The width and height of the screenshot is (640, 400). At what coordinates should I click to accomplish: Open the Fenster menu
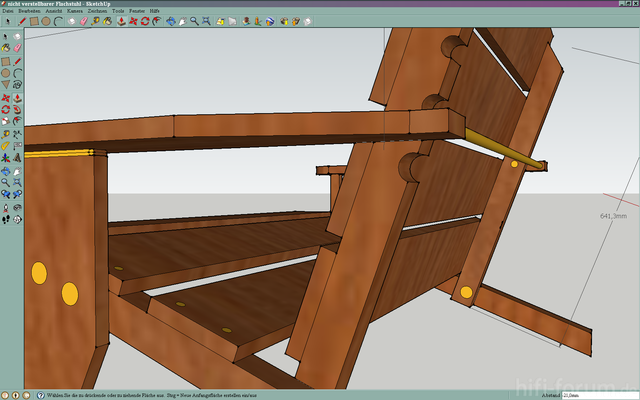click(x=137, y=10)
